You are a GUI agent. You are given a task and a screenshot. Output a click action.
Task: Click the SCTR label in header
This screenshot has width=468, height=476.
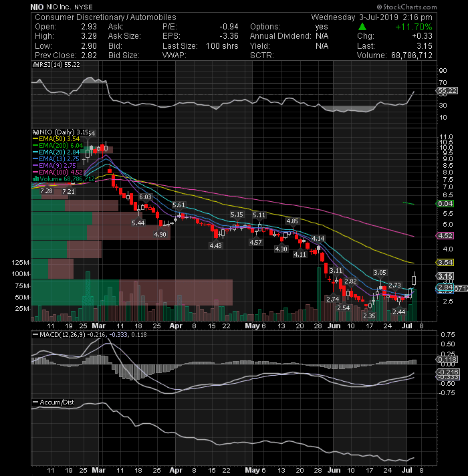pyautogui.click(x=261, y=55)
